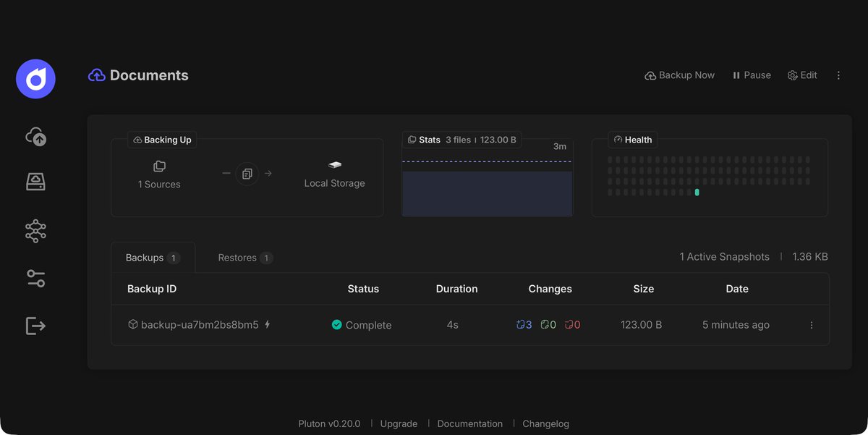The image size is (868, 435).
Task: Click the circular files transfer icon
Action: click(247, 174)
